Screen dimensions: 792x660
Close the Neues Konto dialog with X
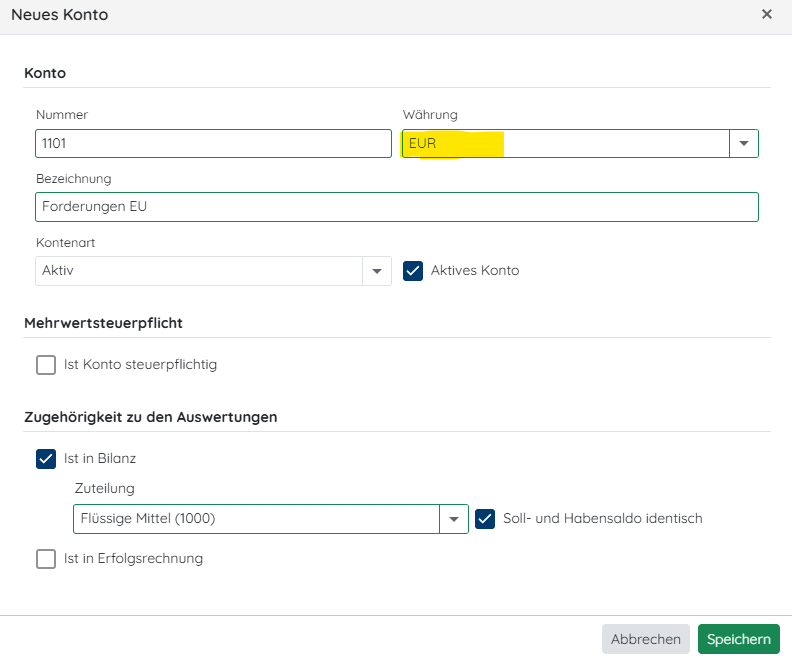click(x=767, y=15)
